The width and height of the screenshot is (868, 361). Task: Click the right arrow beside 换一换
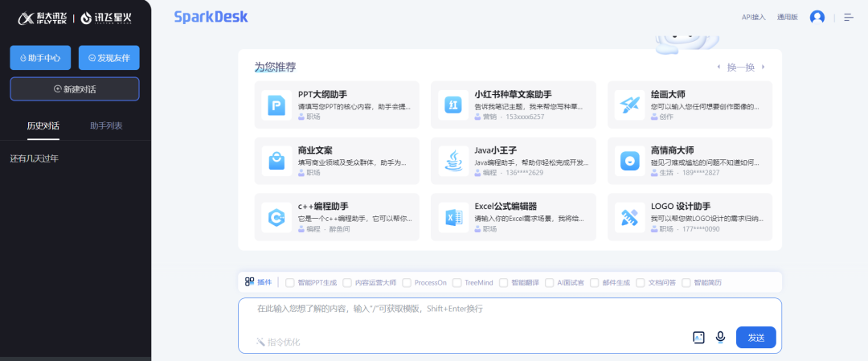(x=763, y=68)
